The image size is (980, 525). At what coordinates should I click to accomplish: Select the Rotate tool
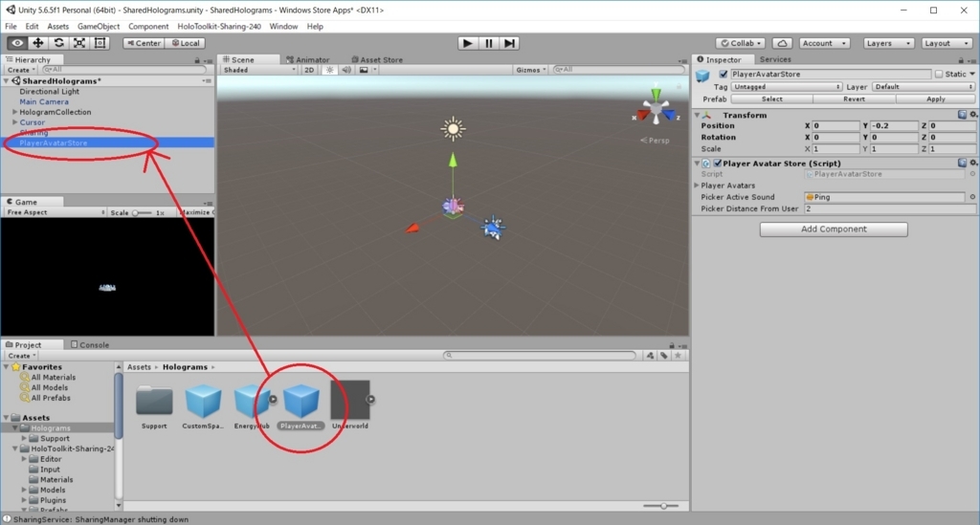(x=58, y=43)
